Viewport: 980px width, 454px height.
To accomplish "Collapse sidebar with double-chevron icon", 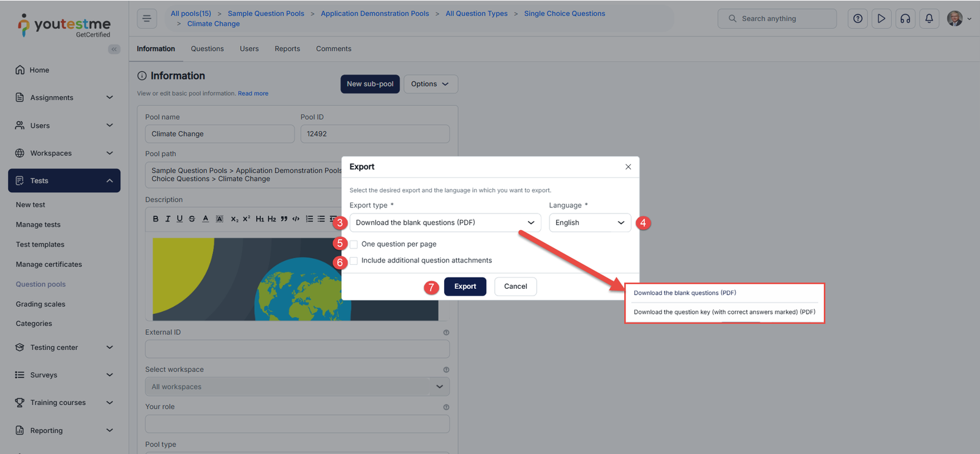I will point(114,50).
